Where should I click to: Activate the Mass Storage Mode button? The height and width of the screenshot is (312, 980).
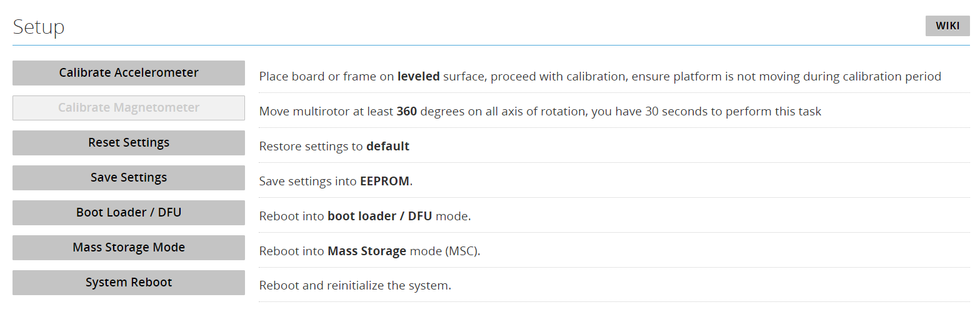pyautogui.click(x=129, y=248)
